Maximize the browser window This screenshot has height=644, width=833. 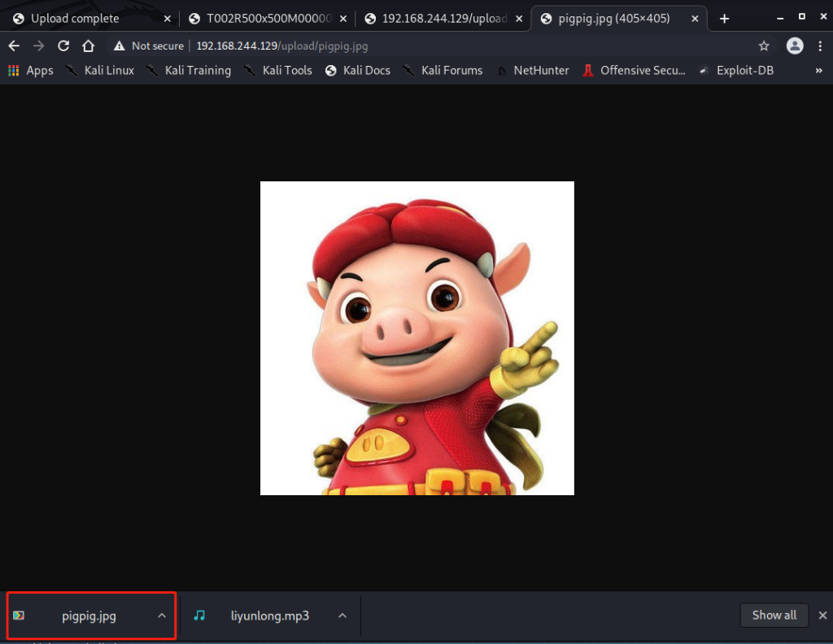click(x=801, y=17)
